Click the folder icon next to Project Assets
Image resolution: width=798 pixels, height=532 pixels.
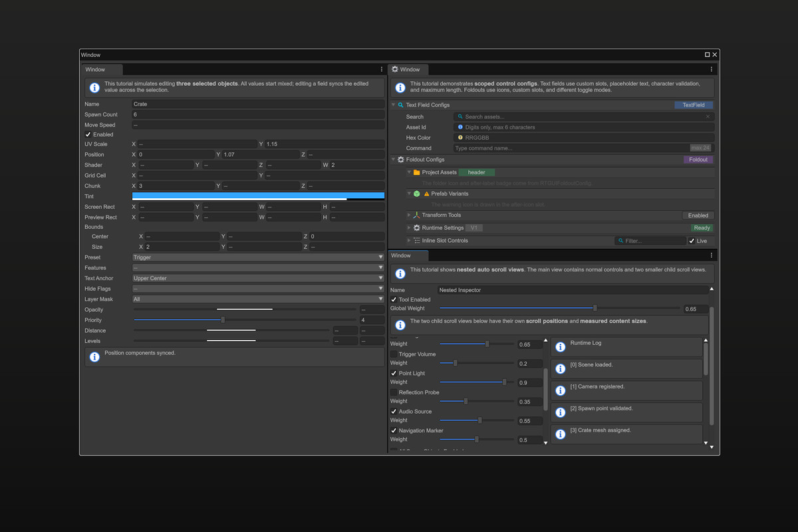[417, 172]
